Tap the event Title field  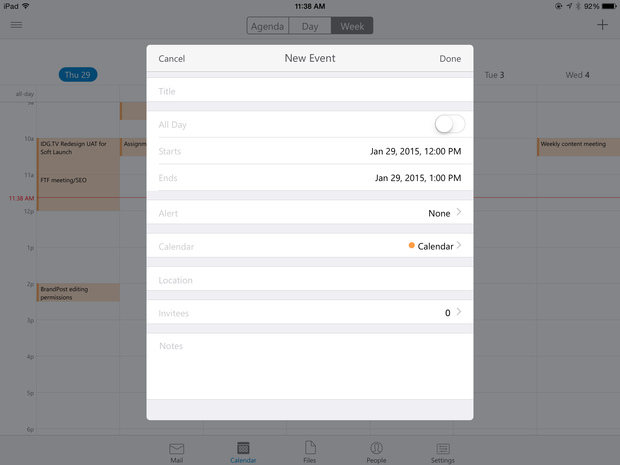310,91
